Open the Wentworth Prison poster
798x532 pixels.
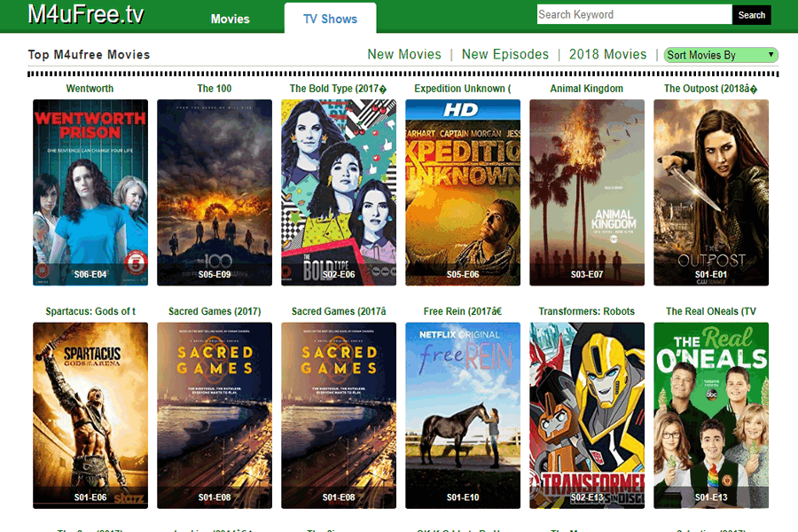tap(90, 192)
